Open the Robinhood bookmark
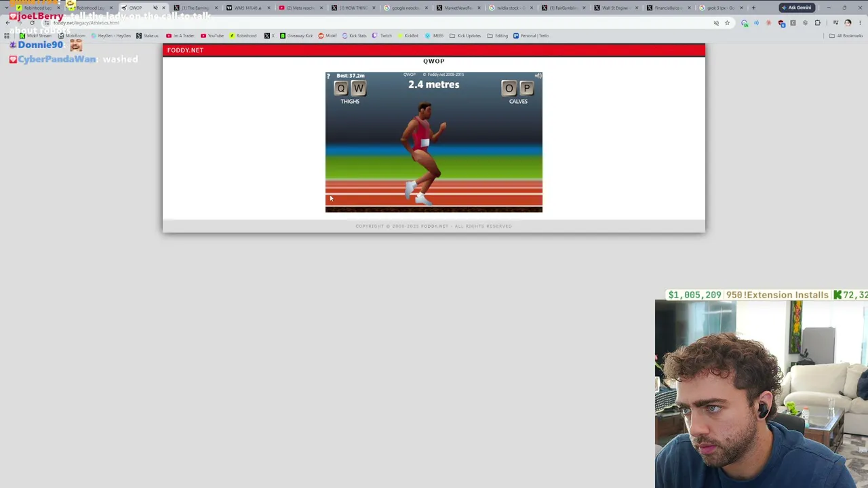Screen dimensions: 868x488 (243, 36)
